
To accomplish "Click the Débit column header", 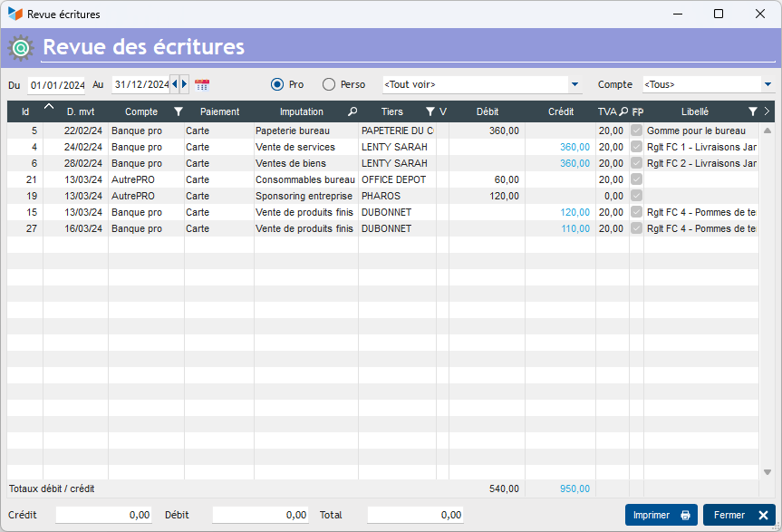I will coord(487,111).
